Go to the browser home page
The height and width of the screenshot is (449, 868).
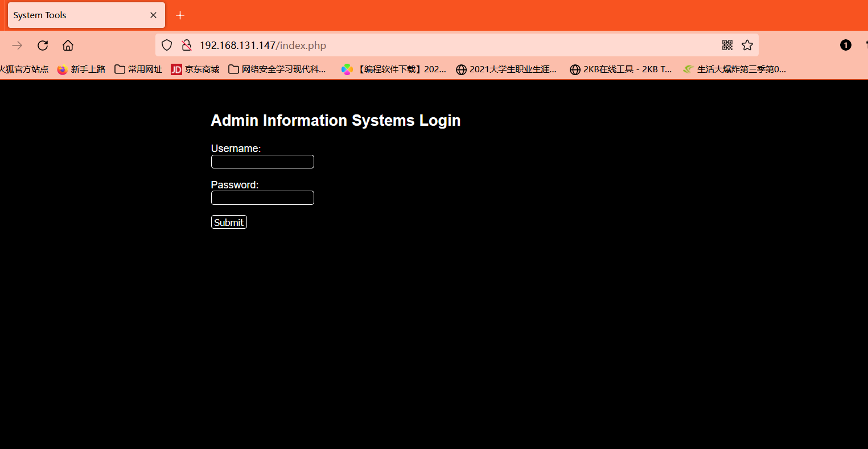[68, 46]
